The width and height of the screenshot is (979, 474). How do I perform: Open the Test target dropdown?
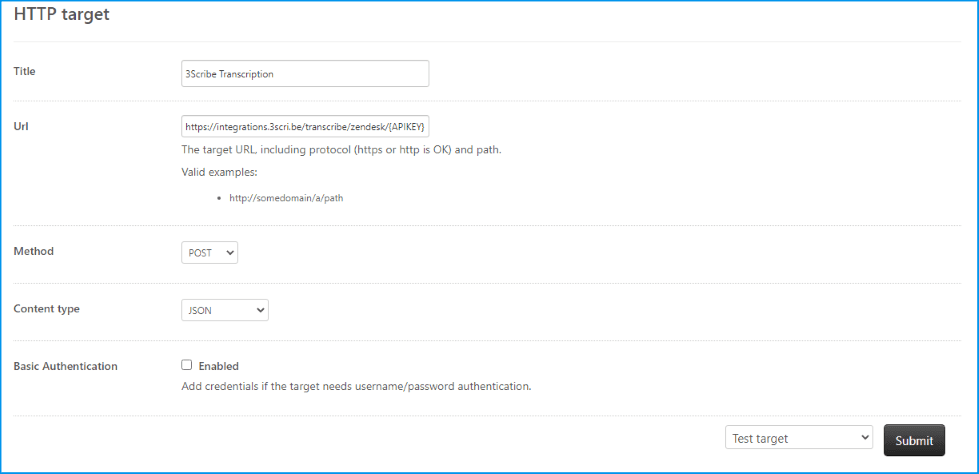point(799,438)
